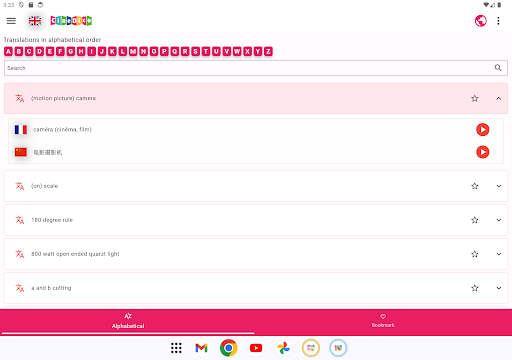Open YouTube from the taskbar
Viewport: 512px width, 360px height.
[256, 348]
